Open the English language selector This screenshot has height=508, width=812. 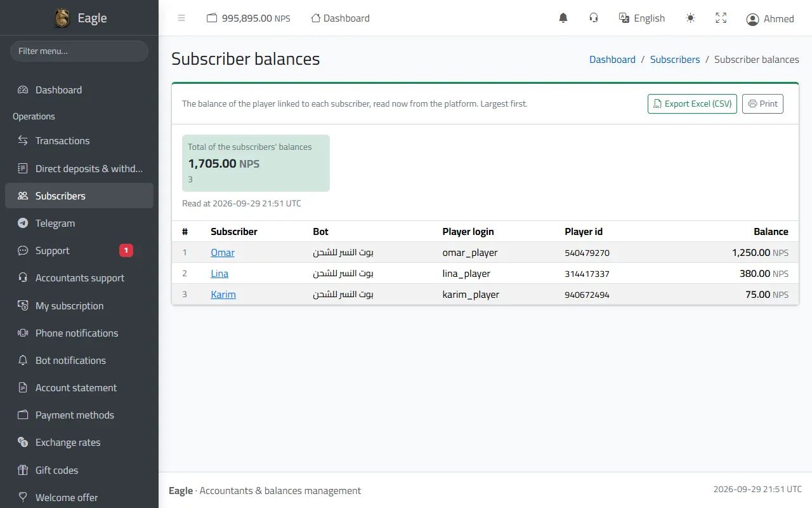pos(642,18)
